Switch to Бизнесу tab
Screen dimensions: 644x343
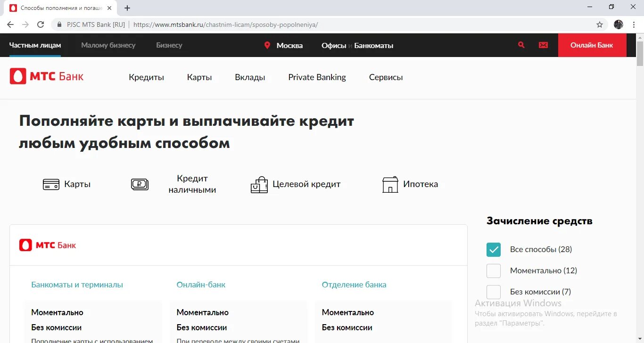[169, 45]
